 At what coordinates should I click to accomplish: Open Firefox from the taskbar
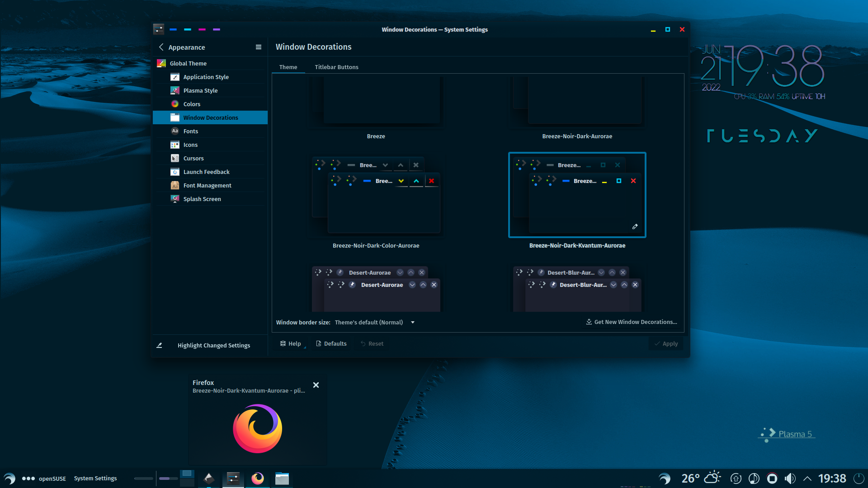258,478
